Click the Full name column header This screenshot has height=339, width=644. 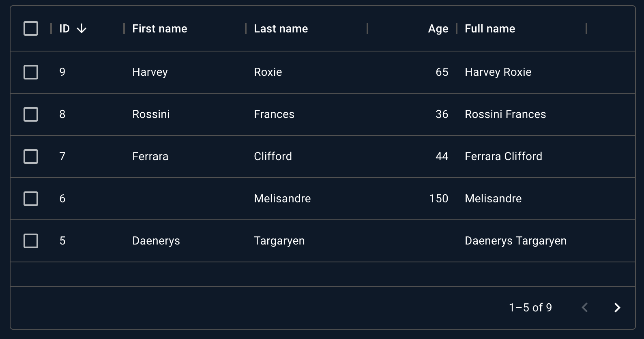coord(489,28)
